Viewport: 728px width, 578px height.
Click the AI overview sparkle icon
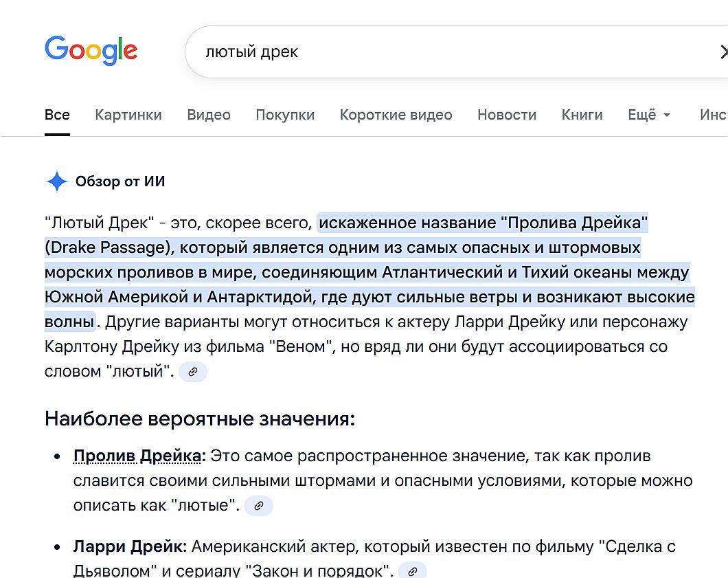coord(56,181)
